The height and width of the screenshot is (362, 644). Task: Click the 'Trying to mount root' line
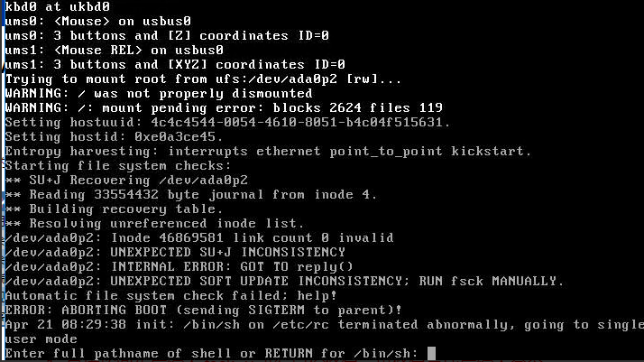203,79
